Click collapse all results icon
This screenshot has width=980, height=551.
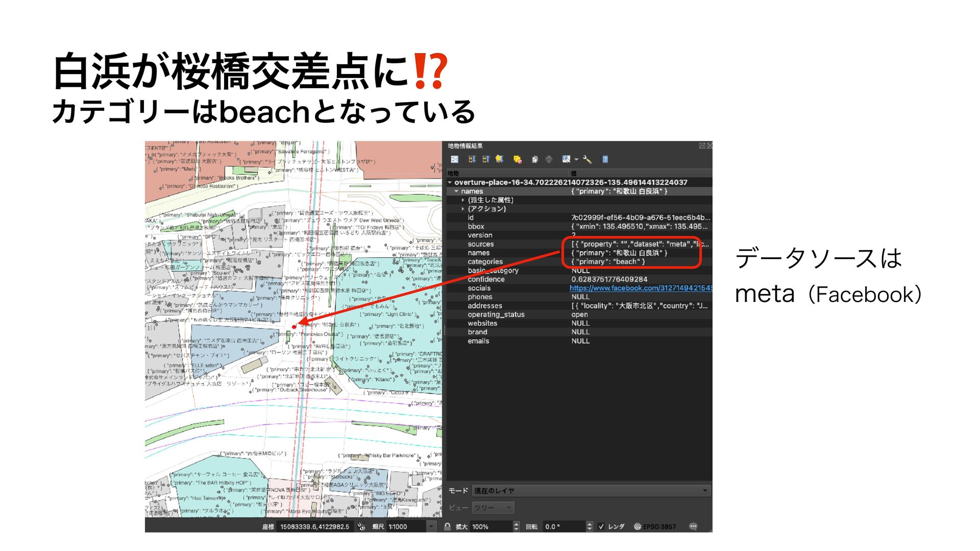(485, 160)
